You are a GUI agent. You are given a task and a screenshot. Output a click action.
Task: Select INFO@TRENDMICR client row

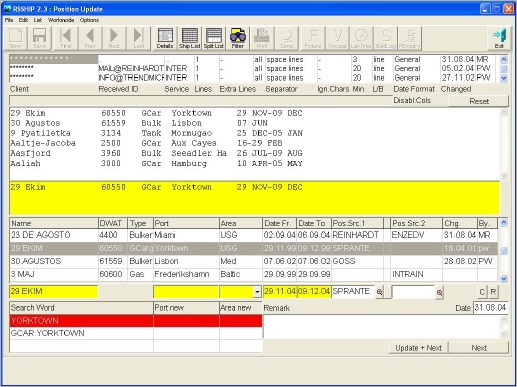(254, 78)
